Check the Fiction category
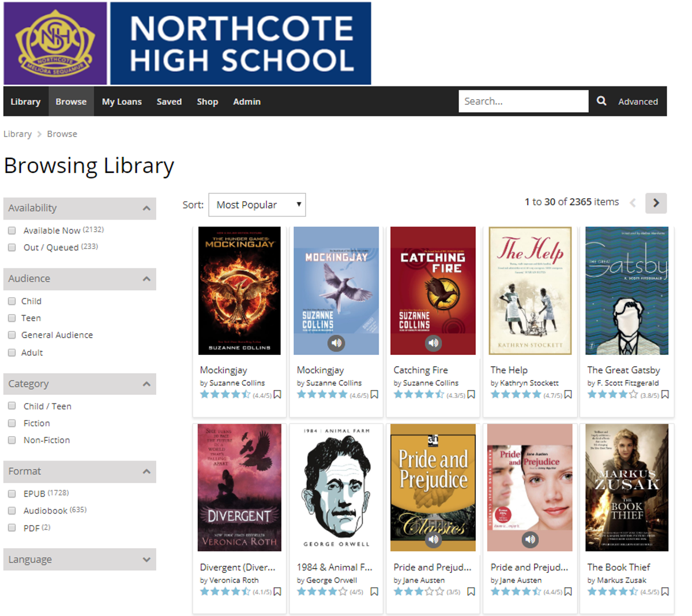The height and width of the screenshot is (616, 692). [12, 423]
